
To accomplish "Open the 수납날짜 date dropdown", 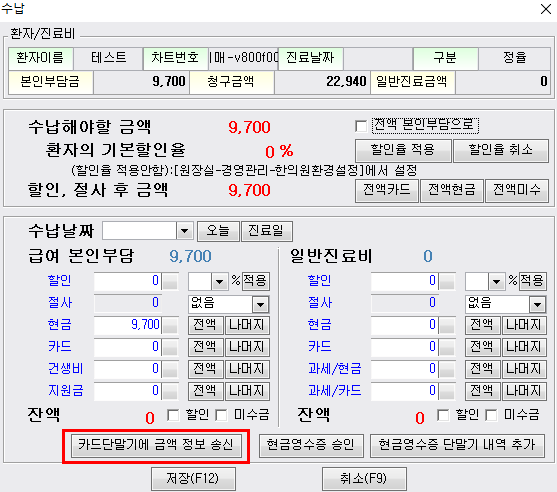I will tap(184, 231).
